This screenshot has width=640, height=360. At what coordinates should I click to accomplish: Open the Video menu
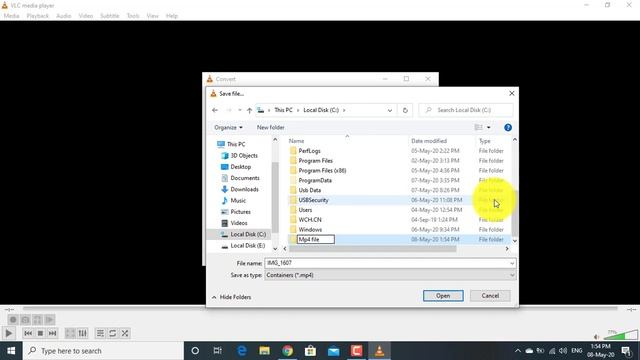point(86,16)
